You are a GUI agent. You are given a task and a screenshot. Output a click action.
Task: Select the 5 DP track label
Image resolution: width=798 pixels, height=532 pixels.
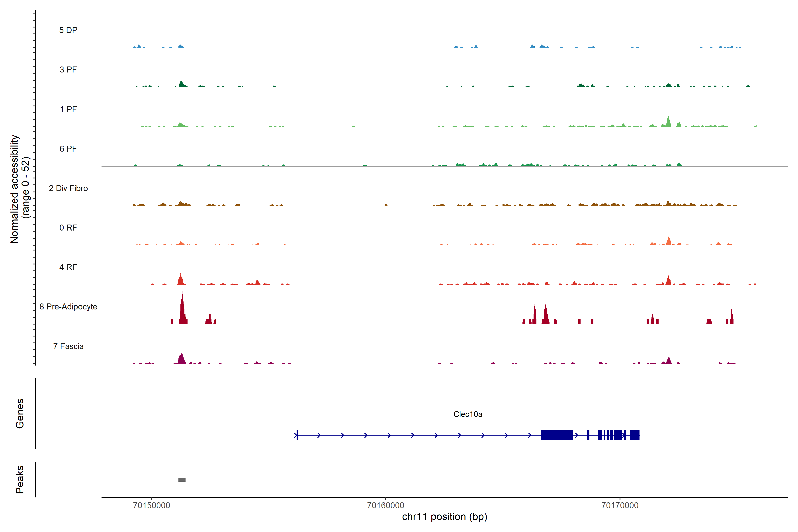68,30
